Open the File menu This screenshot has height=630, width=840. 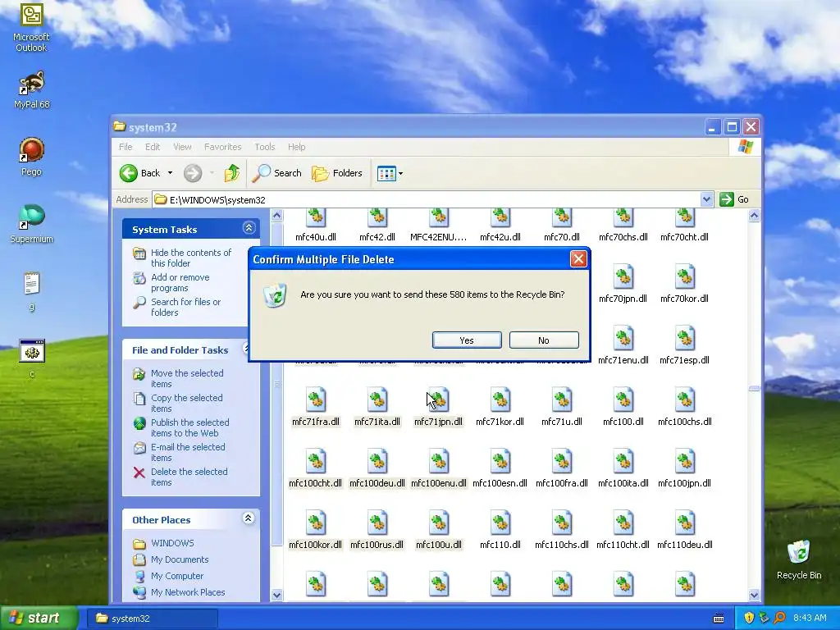pos(126,147)
